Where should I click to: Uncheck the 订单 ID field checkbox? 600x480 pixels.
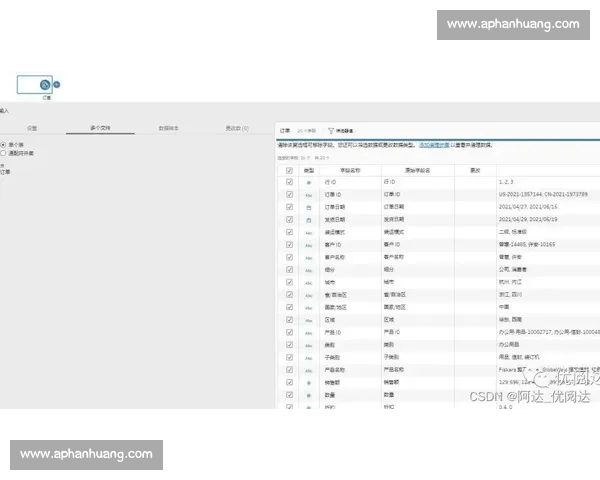pos(289,195)
